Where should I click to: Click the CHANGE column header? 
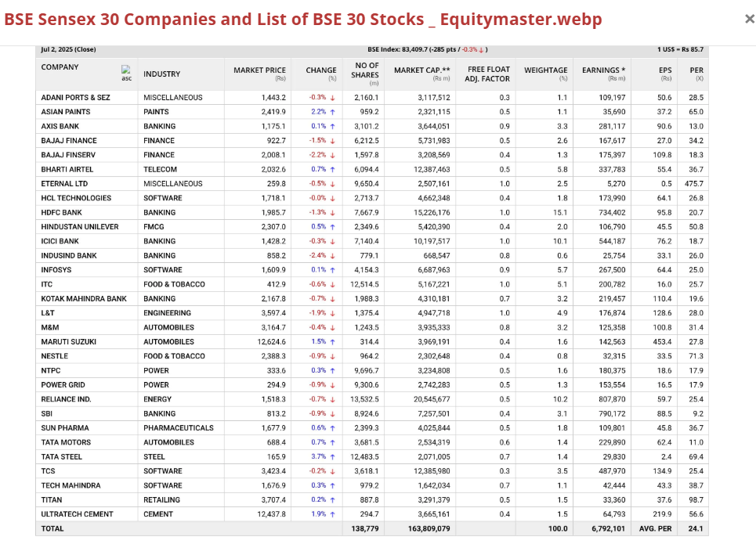coord(321,70)
